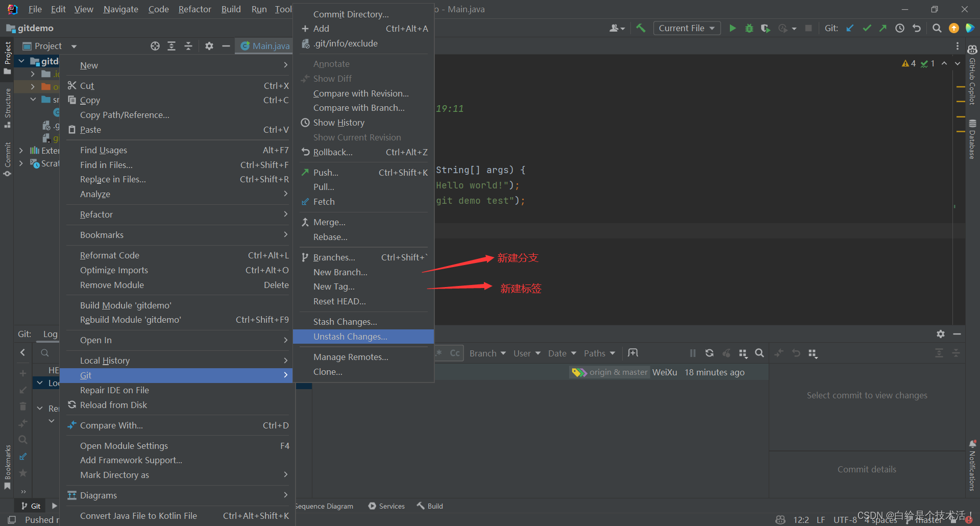Run the Current File configuration
Image resolution: width=980 pixels, height=526 pixels.
click(x=732, y=28)
